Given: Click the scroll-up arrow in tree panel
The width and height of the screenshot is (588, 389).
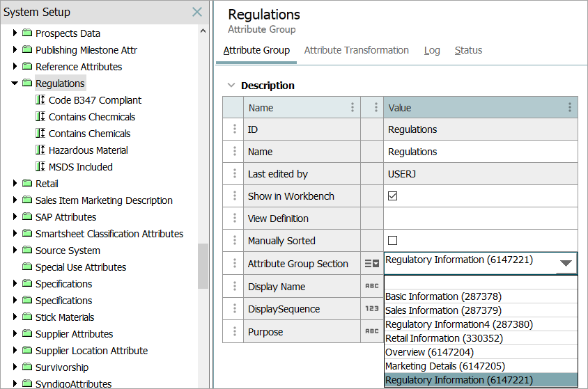Looking at the screenshot, I should (x=203, y=31).
